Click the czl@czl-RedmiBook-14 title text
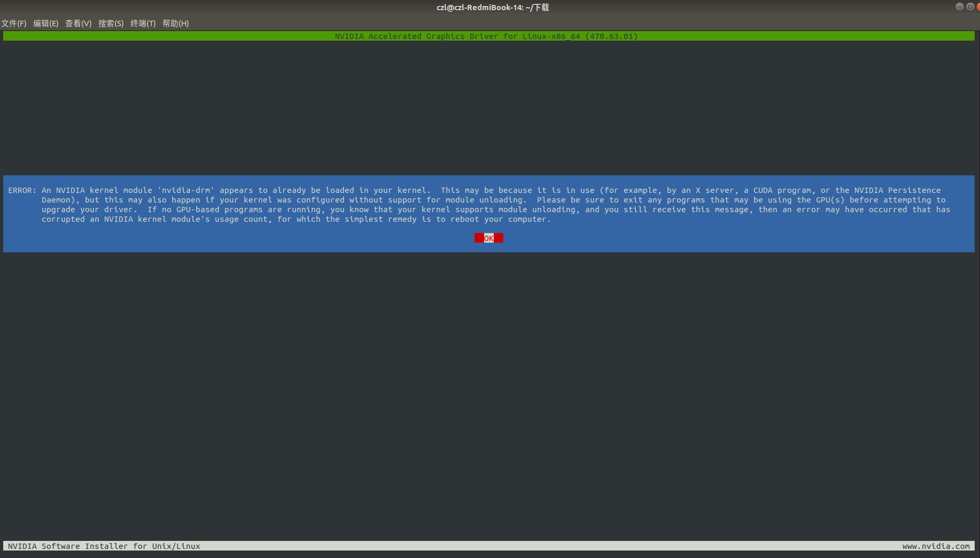 (x=492, y=7)
